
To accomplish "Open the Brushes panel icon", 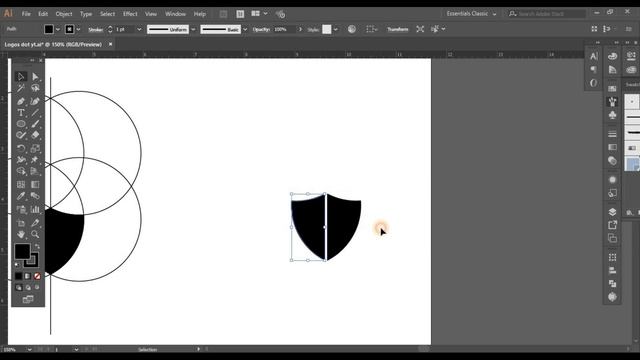I will point(612,102).
